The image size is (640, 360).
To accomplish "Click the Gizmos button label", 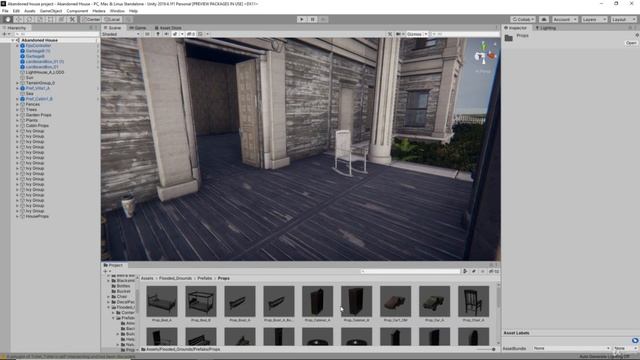I will click(x=414, y=34).
